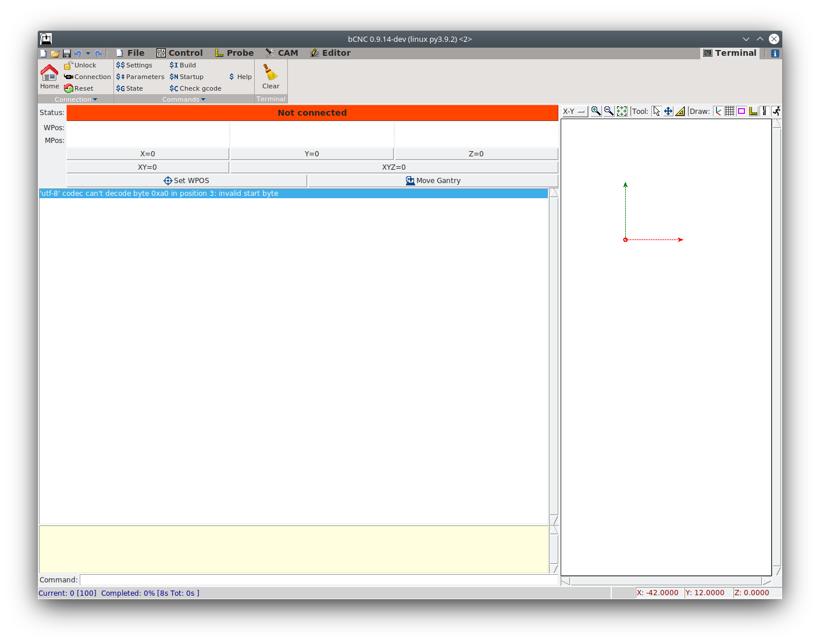820x644 pixels.
Task: Click the terminal vertical scrollbar
Action: (x=554, y=356)
